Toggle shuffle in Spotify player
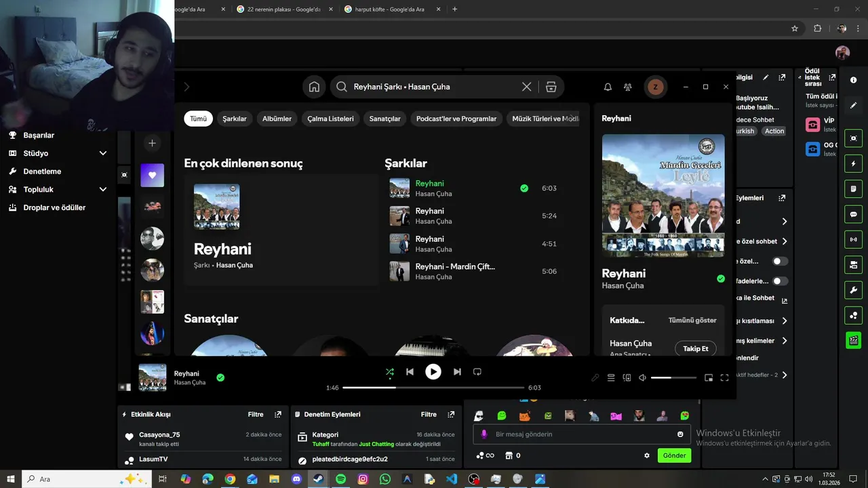This screenshot has width=868, height=488. [x=389, y=371]
